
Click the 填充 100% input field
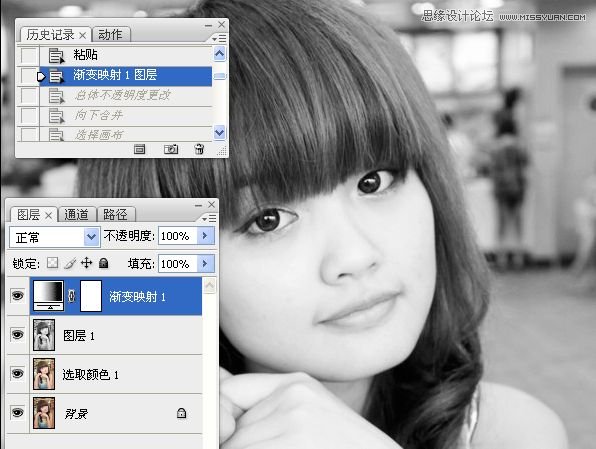(178, 263)
